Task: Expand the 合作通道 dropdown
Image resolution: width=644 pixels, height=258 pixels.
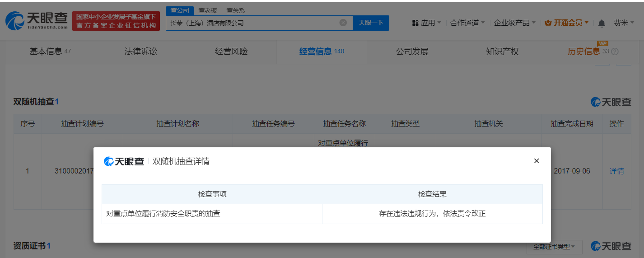Action: [467, 23]
